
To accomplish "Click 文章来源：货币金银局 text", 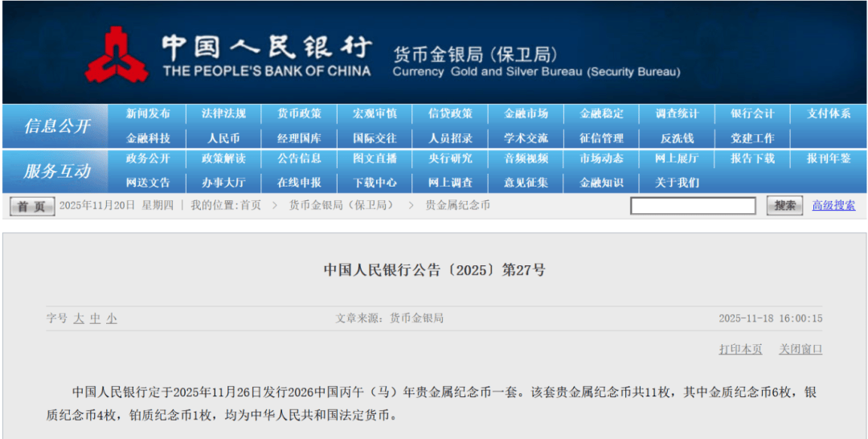I will click(x=389, y=318).
